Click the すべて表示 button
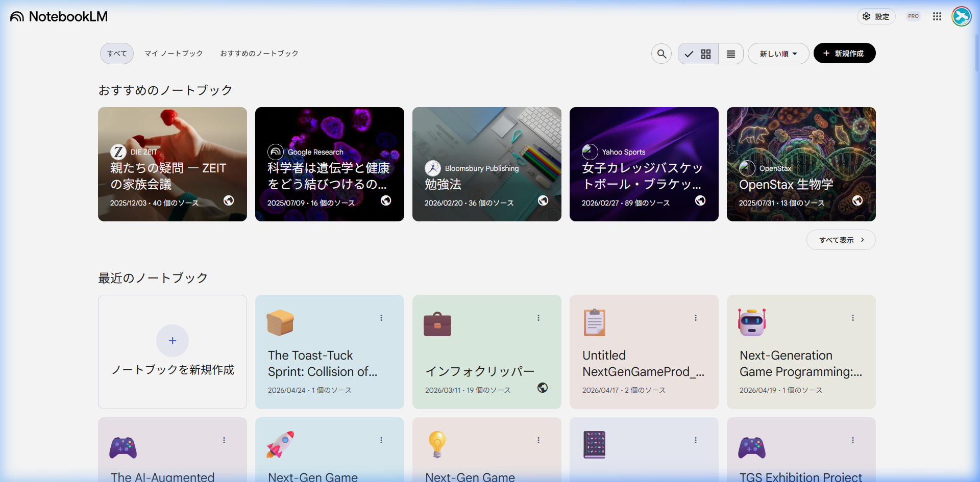Screen dimensions: 980x482 [841, 240]
